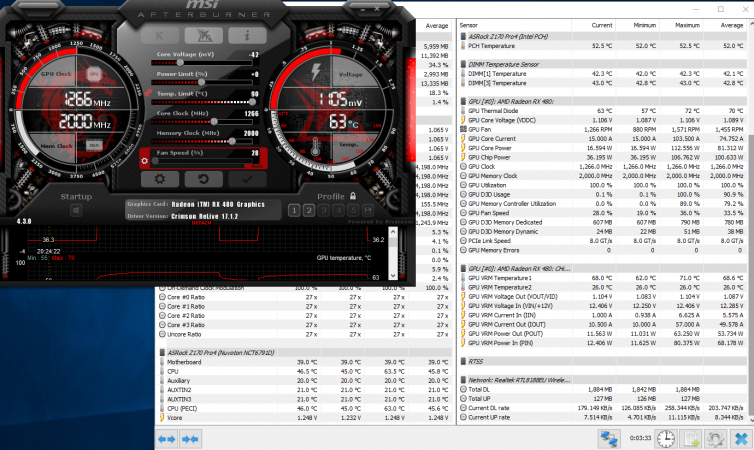Select profile slot 1
Screen dimensions: 754x450
(x=294, y=211)
